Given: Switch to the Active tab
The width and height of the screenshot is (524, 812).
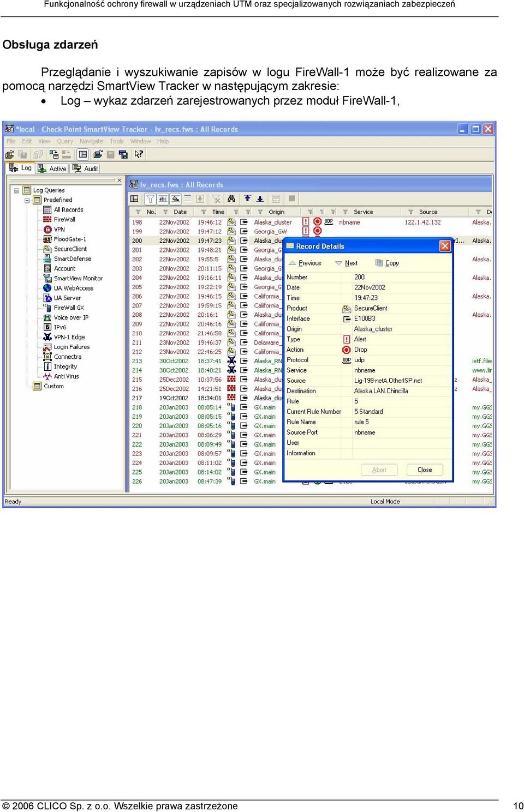Looking at the screenshot, I should coord(52,169).
